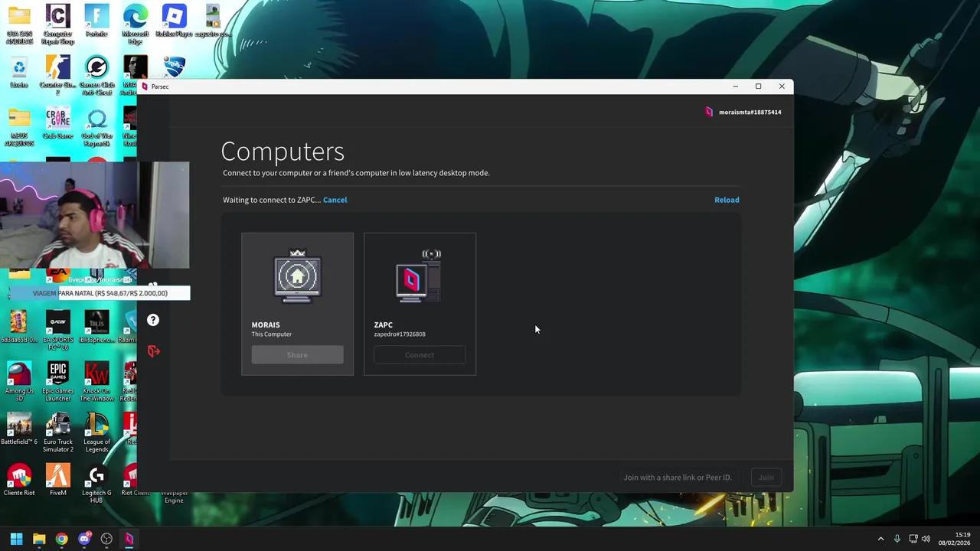
Task: Focus the share link or Peer ID field
Action: pos(680,478)
